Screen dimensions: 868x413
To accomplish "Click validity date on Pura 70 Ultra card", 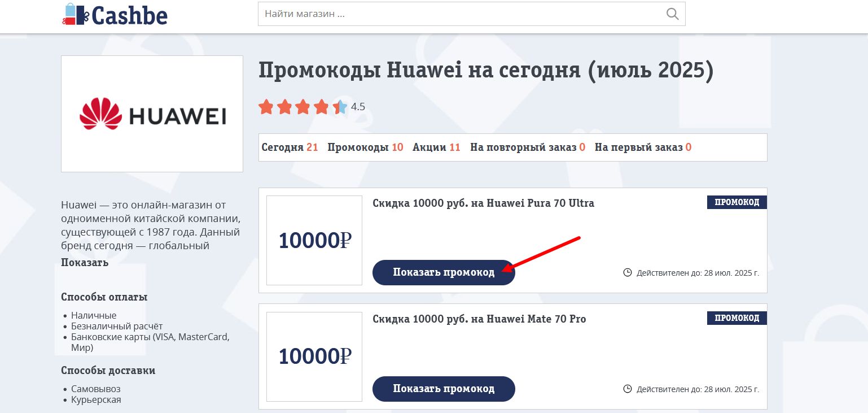I will click(x=698, y=273).
